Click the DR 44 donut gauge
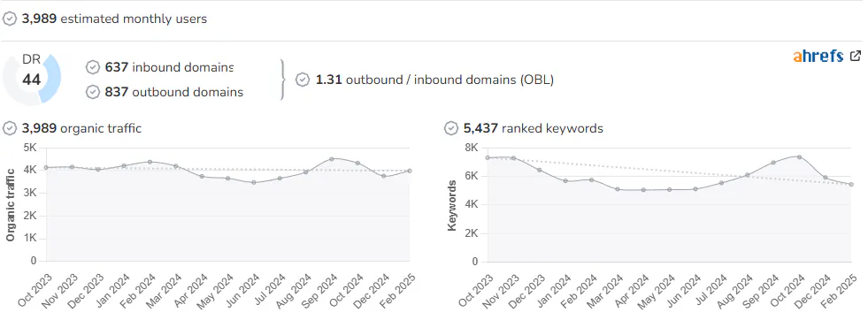868x320 pixels. pos(32,79)
